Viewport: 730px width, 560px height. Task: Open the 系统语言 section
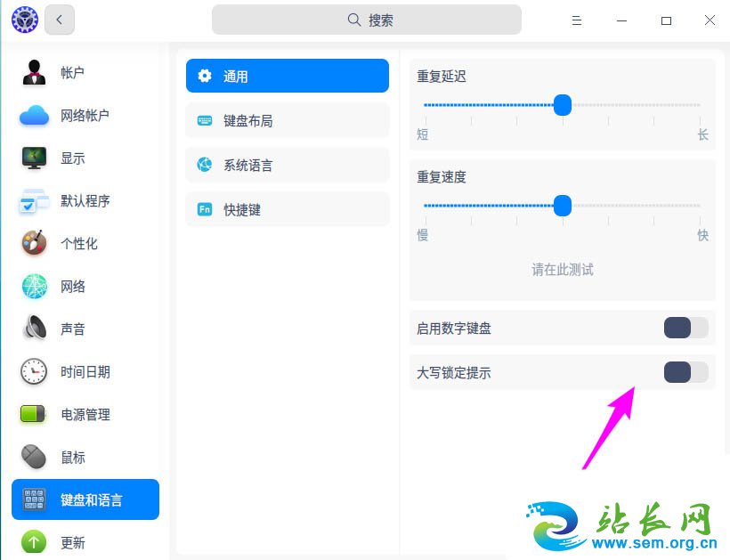pos(287,165)
